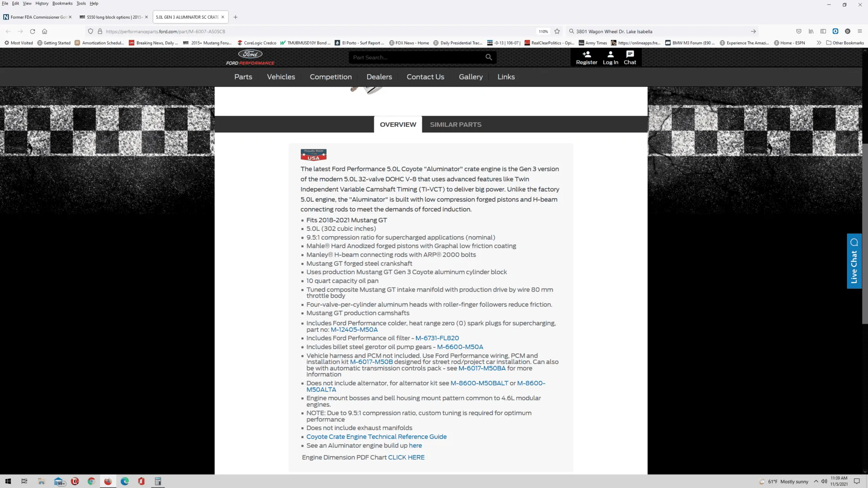Show more bookmarks chevron
This screenshot has width=868, height=488.
click(x=819, y=43)
